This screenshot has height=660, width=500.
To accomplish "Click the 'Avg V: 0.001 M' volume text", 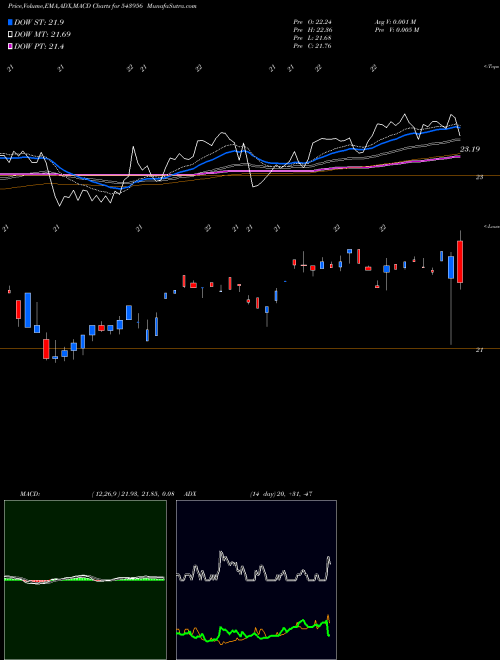I will pyautogui.click(x=396, y=22).
